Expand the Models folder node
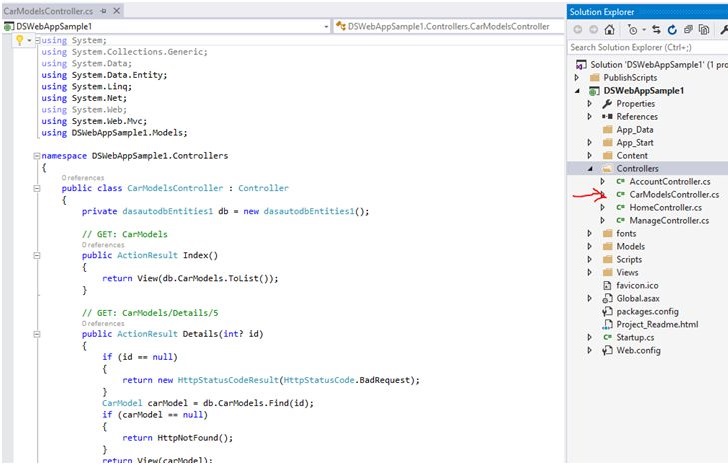The width and height of the screenshot is (728, 465). (590, 246)
